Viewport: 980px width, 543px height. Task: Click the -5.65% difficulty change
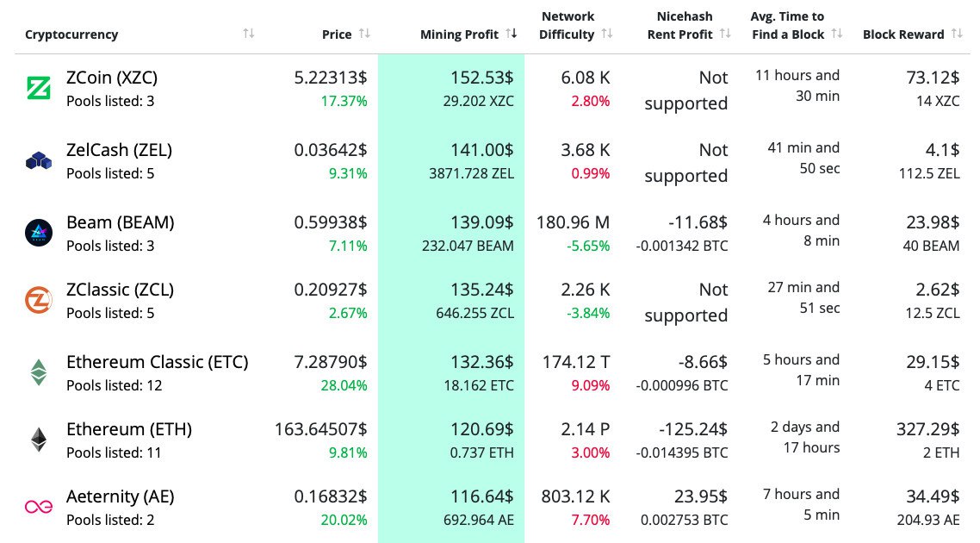[588, 246]
